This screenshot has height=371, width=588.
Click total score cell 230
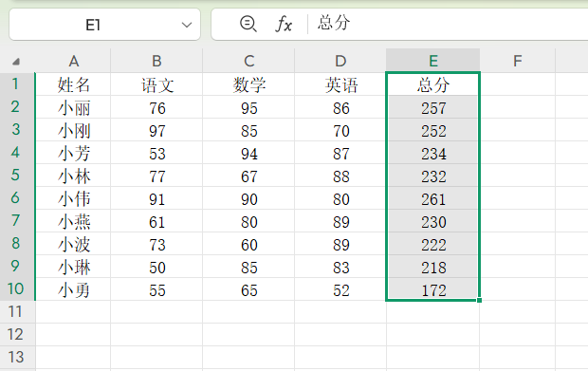point(433,222)
